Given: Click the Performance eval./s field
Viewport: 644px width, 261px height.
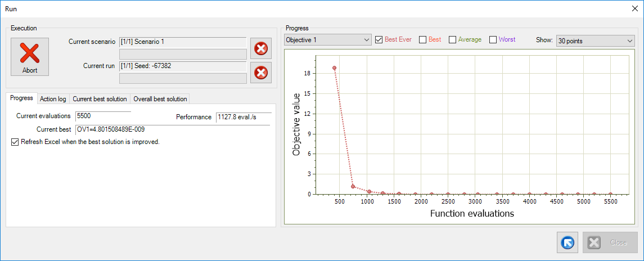Looking at the screenshot, I should [x=242, y=117].
